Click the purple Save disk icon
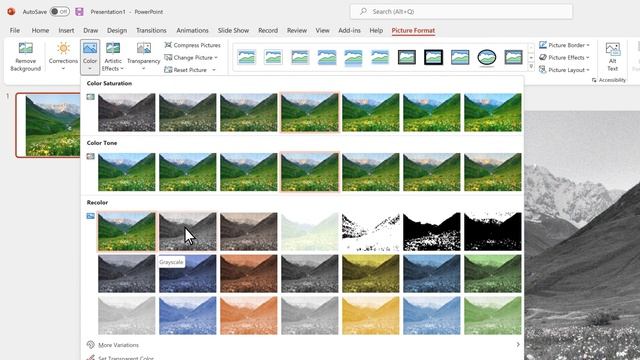Viewport: 640px width, 360px height. coord(79,11)
